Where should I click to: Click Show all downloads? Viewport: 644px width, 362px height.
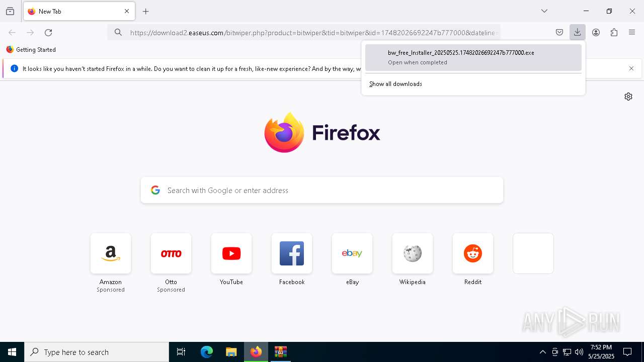(x=395, y=84)
